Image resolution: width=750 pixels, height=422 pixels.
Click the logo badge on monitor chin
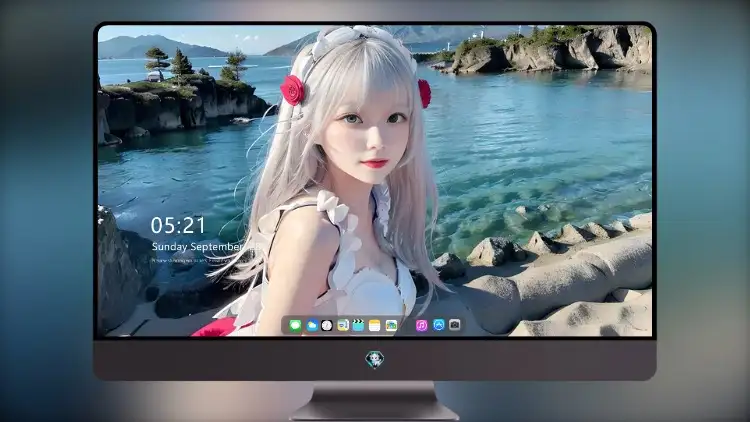(x=375, y=359)
